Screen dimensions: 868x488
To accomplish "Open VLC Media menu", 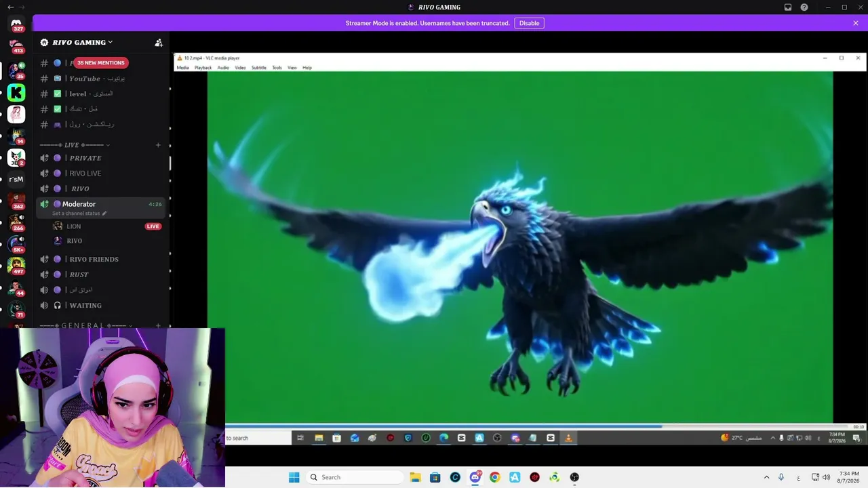I will pos(182,68).
